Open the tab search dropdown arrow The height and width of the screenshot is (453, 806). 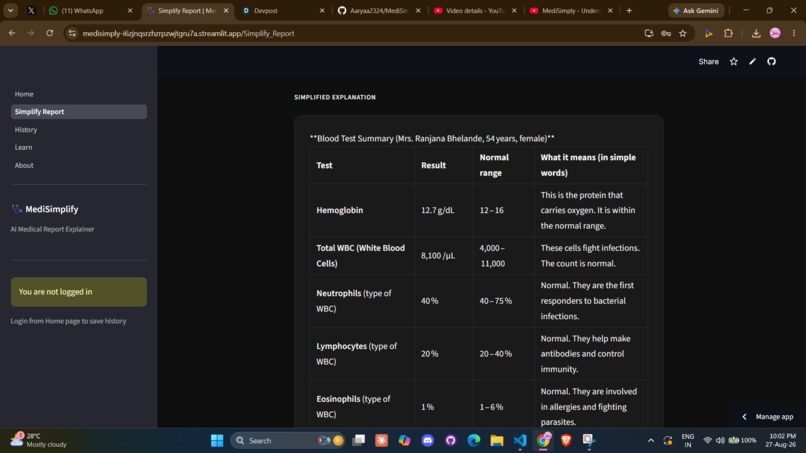point(10,10)
